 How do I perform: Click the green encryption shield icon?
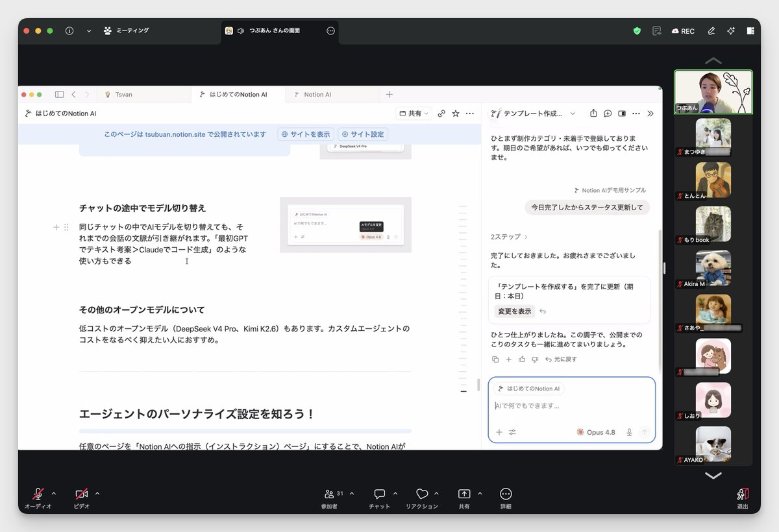(637, 30)
